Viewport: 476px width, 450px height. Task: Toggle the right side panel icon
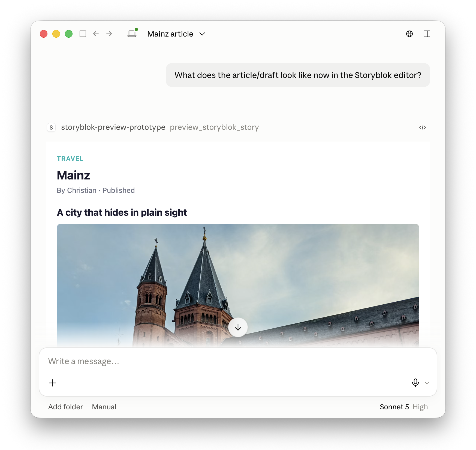pyautogui.click(x=427, y=34)
